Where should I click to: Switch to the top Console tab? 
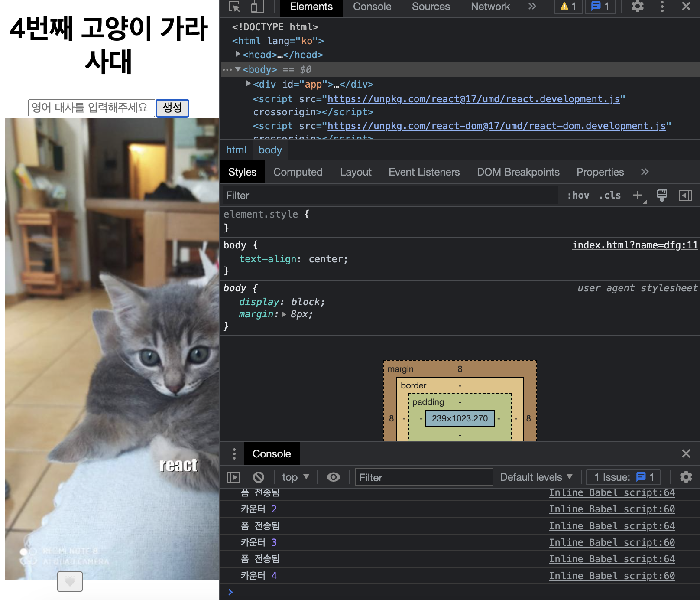coord(372,7)
